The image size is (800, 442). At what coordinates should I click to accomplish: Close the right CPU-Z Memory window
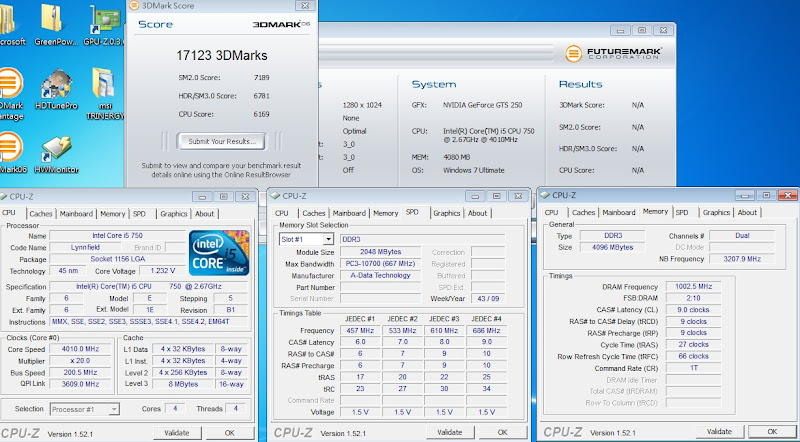coord(788,195)
